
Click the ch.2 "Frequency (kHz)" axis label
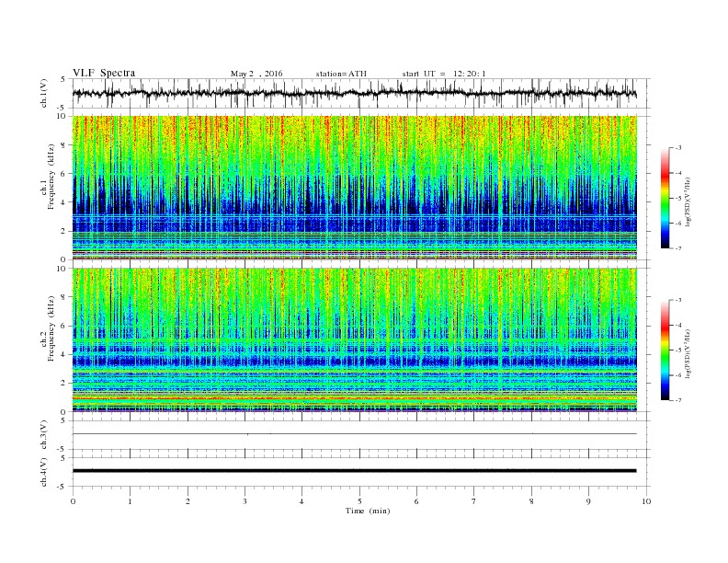pos(51,328)
